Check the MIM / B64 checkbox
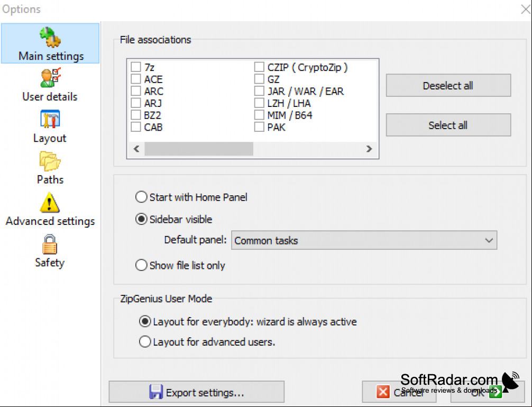 [259, 115]
